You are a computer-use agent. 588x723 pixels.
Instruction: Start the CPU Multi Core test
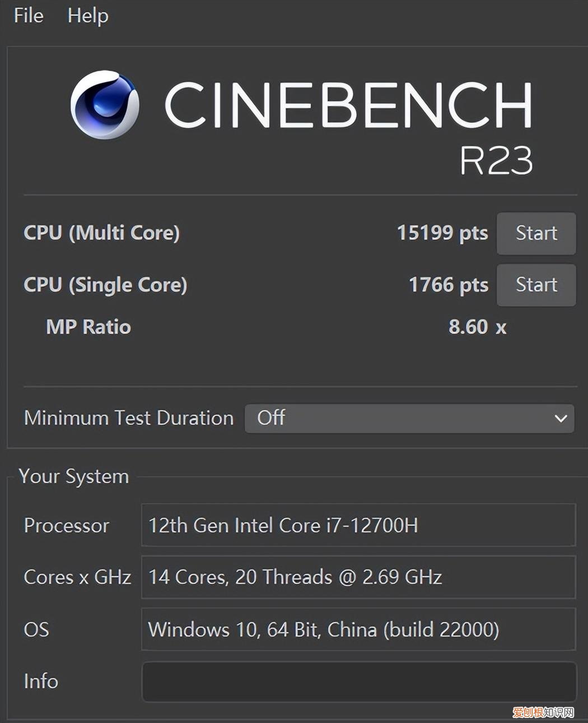click(536, 233)
